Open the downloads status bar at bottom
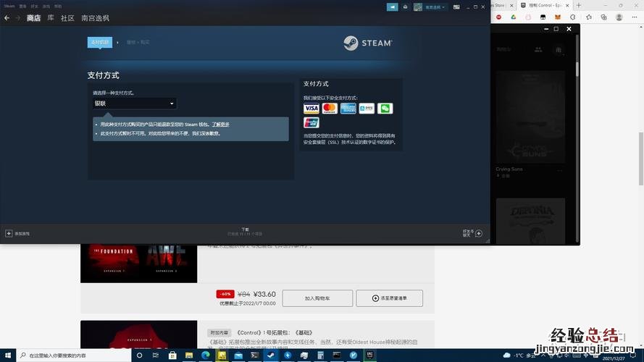The width and height of the screenshot is (644, 362). click(245, 232)
